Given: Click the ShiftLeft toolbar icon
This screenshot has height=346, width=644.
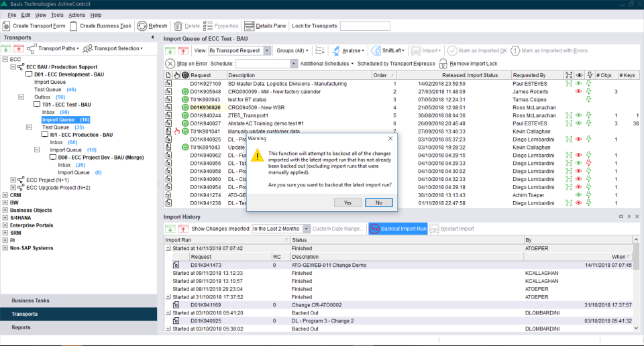Looking at the screenshot, I should click(x=376, y=50).
